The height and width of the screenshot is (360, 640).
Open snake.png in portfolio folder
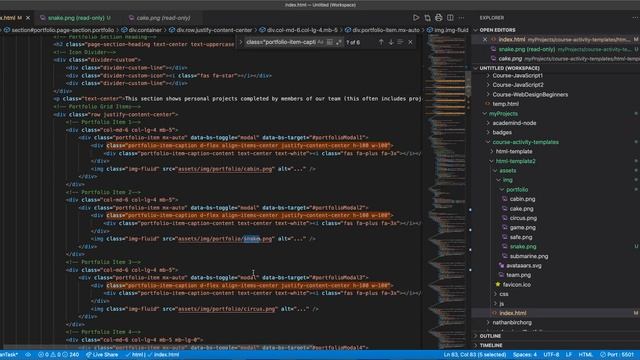pos(523,247)
